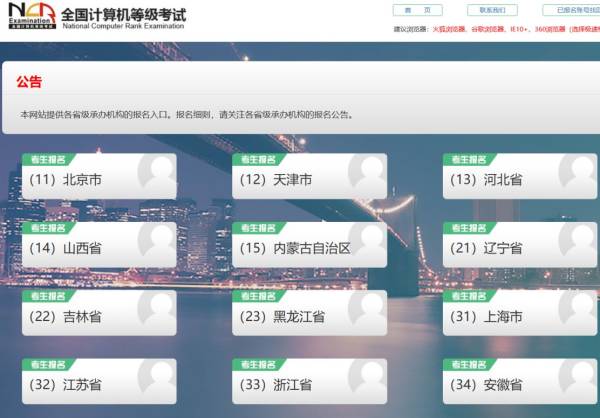The height and width of the screenshot is (418, 600).
Task: Click the 考生报名 tag above 辽宁省
Action: click(470, 228)
